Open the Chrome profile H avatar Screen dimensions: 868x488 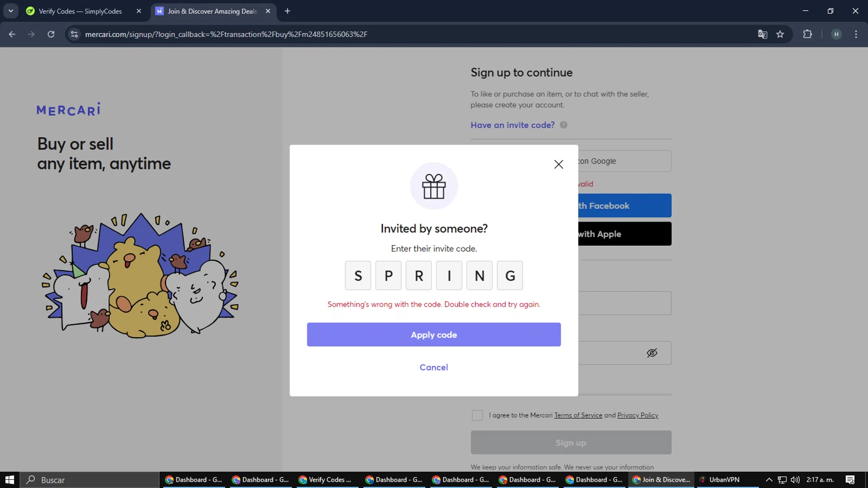(836, 34)
